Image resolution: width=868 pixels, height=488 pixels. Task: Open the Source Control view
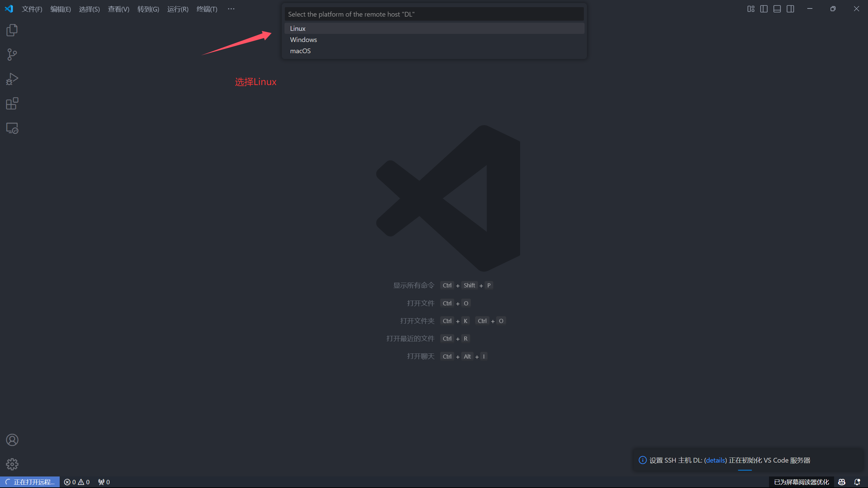(x=12, y=55)
